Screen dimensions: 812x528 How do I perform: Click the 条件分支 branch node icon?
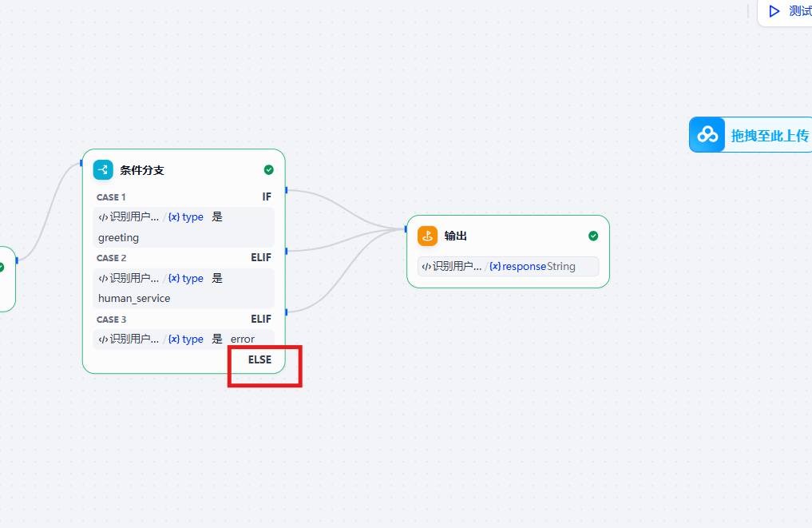tap(103, 170)
